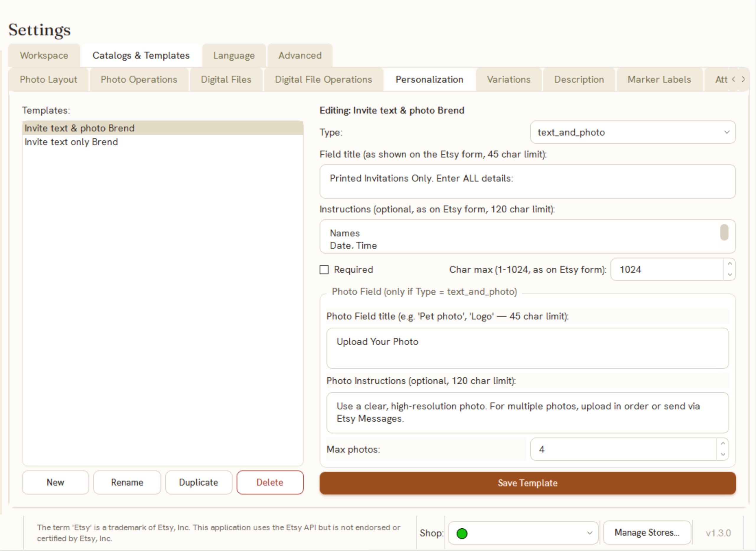The image size is (756, 551).
Task: Select Catalogs & Templates tab
Action: pos(141,55)
